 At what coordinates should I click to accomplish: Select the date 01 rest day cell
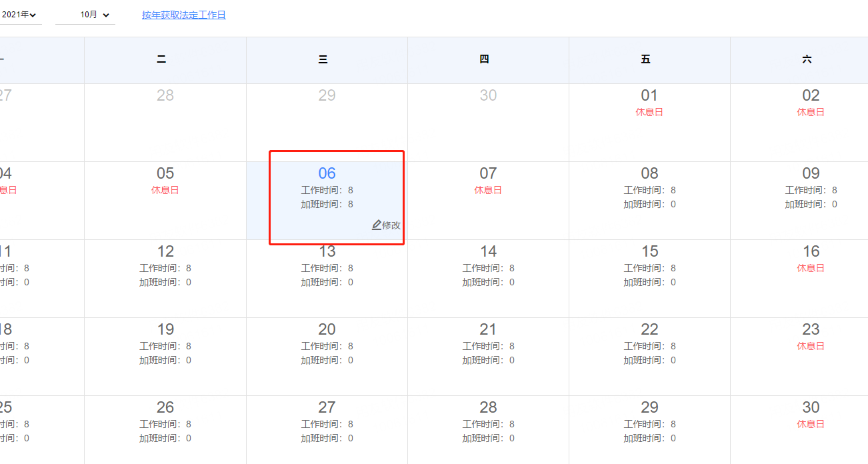649,123
